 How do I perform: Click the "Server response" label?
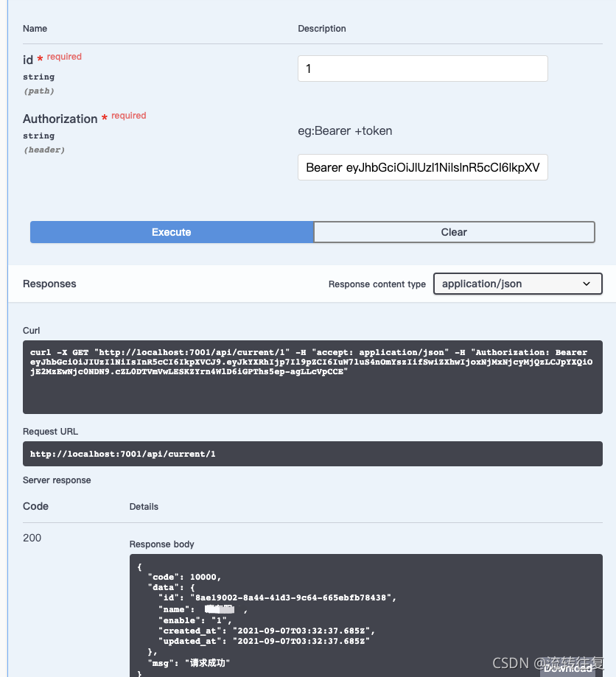coord(57,480)
